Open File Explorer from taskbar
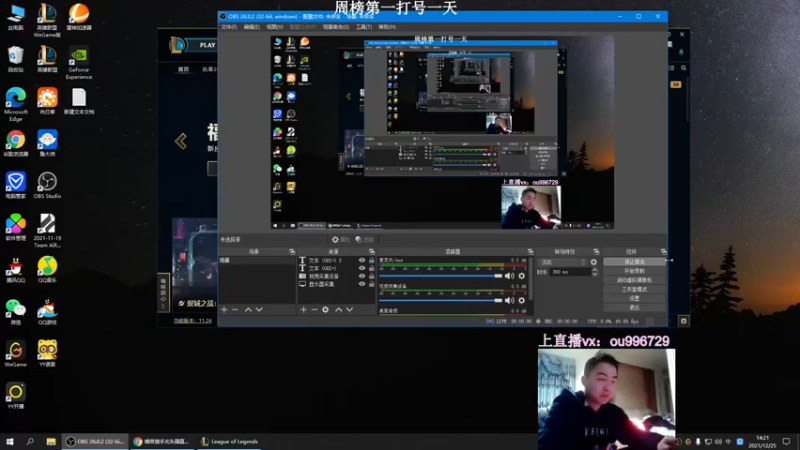 point(51,441)
